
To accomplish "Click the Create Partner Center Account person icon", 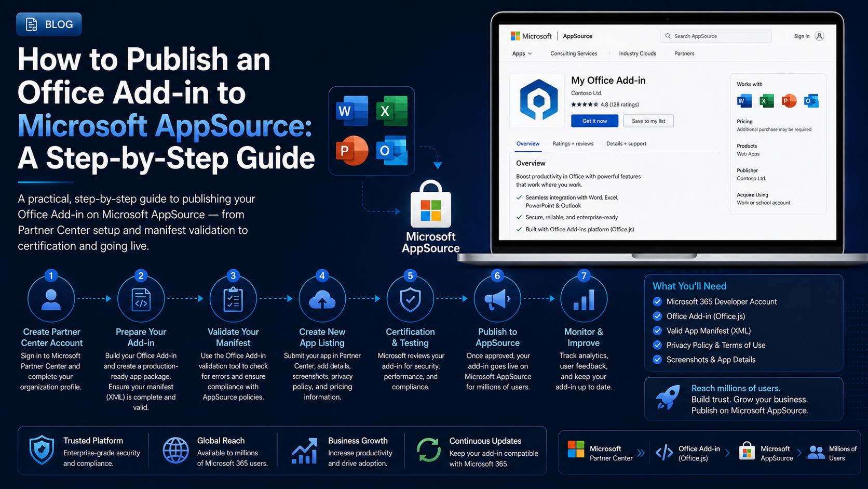I will coord(51,299).
